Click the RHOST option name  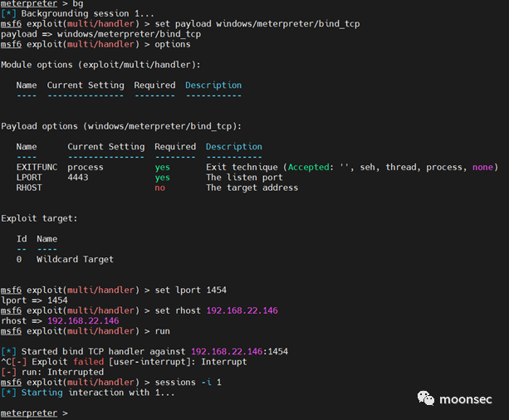(29, 188)
